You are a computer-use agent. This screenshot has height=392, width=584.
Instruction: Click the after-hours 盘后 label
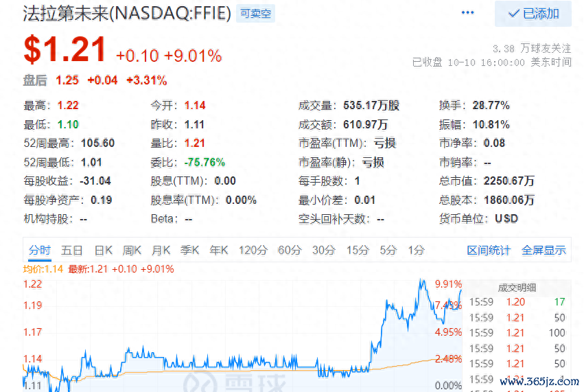click(x=35, y=80)
